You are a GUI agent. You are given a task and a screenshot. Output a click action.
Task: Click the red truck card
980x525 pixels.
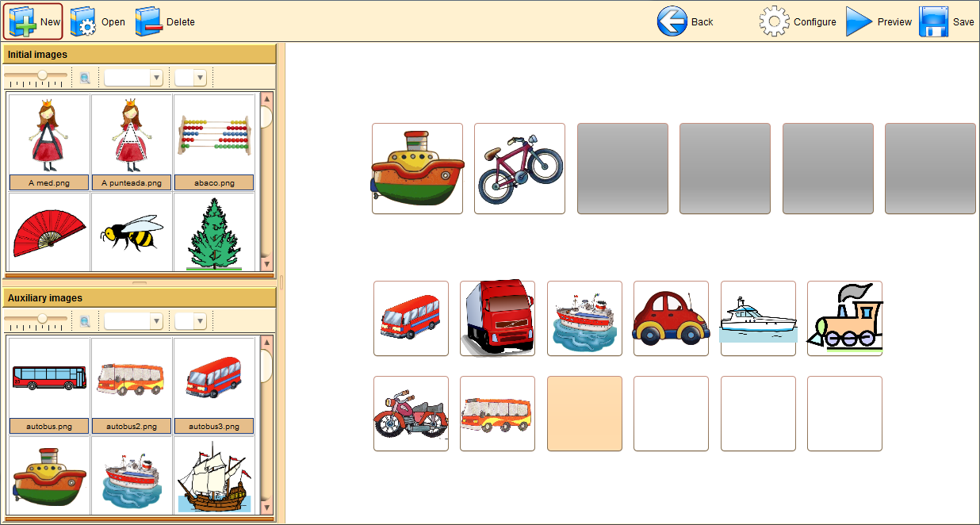(x=497, y=318)
